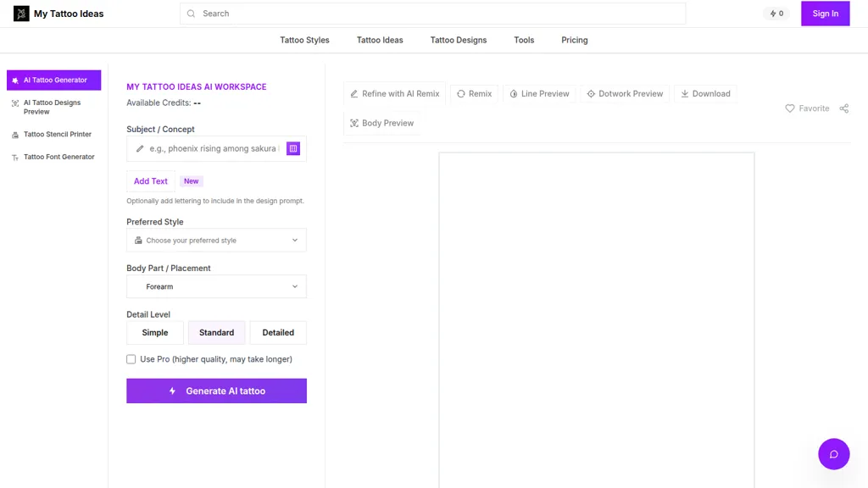Open the Body Part Placement dropdown
Screen dimensions: 868x488
[x=216, y=286]
